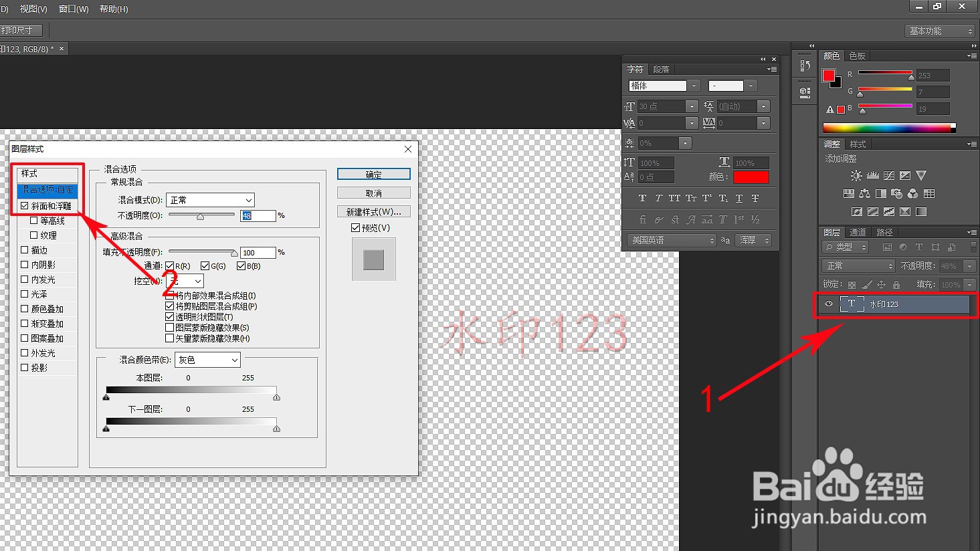This screenshot has width=980, height=551.
Task: Click 确定 button in dialog
Action: tap(374, 174)
